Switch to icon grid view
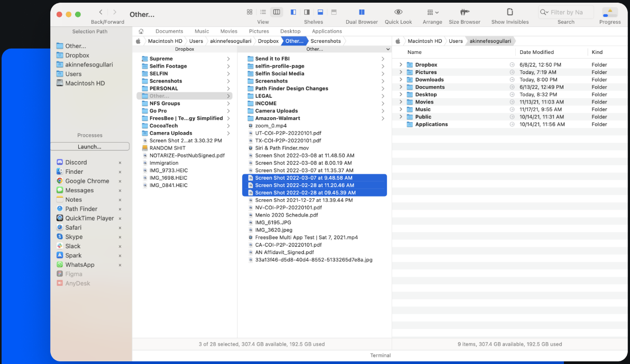The image size is (630, 364). 249,12
